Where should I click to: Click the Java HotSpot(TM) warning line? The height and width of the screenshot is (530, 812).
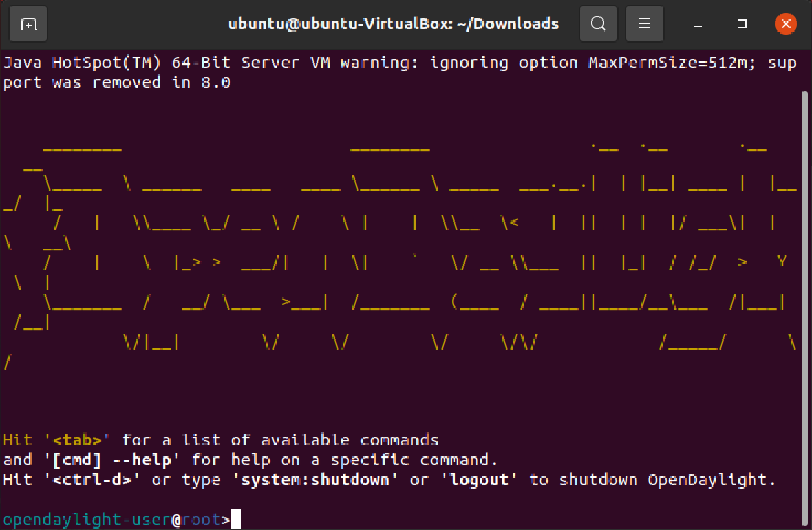(x=399, y=63)
